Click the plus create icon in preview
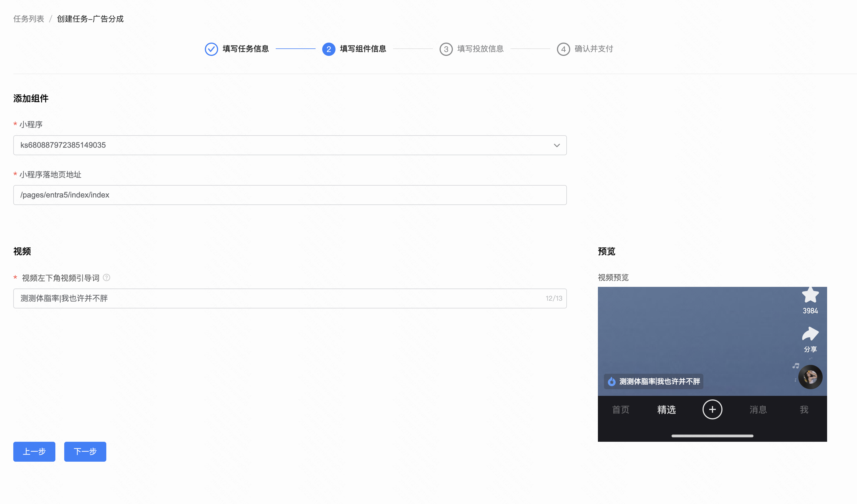 712,409
